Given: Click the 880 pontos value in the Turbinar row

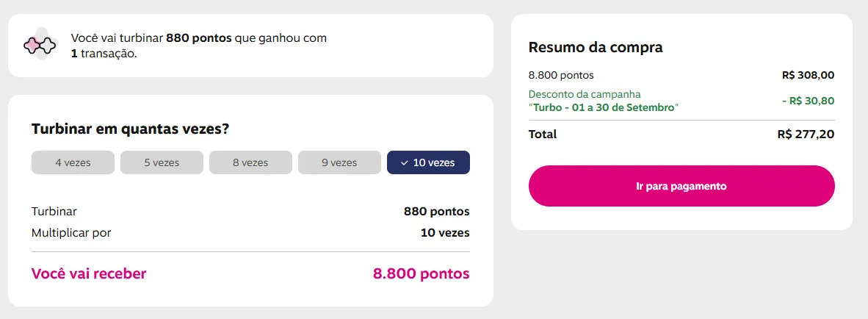Looking at the screenshot, I should [436, 212].
